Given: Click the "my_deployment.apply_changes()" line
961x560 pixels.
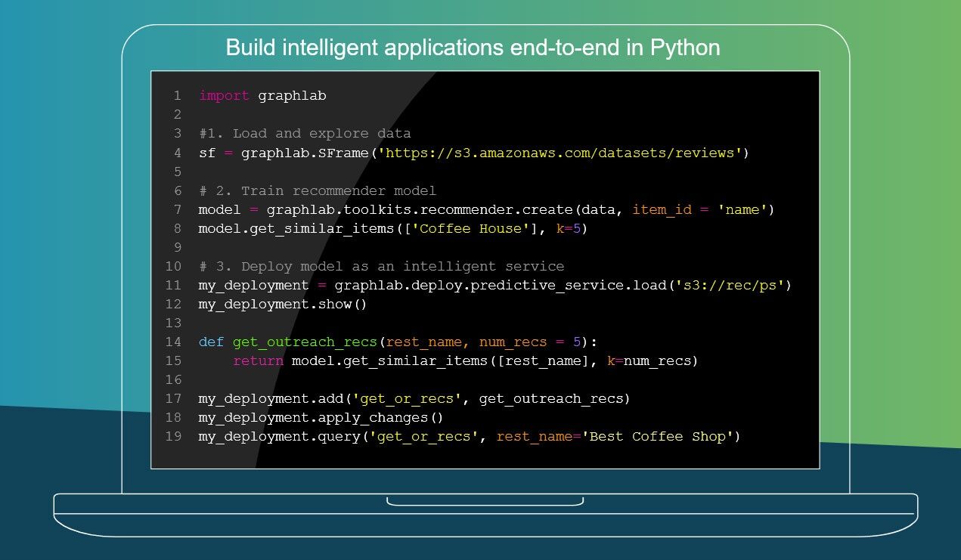Looking at the screenshot, I should pyautogui.click(x=321, y=417).
